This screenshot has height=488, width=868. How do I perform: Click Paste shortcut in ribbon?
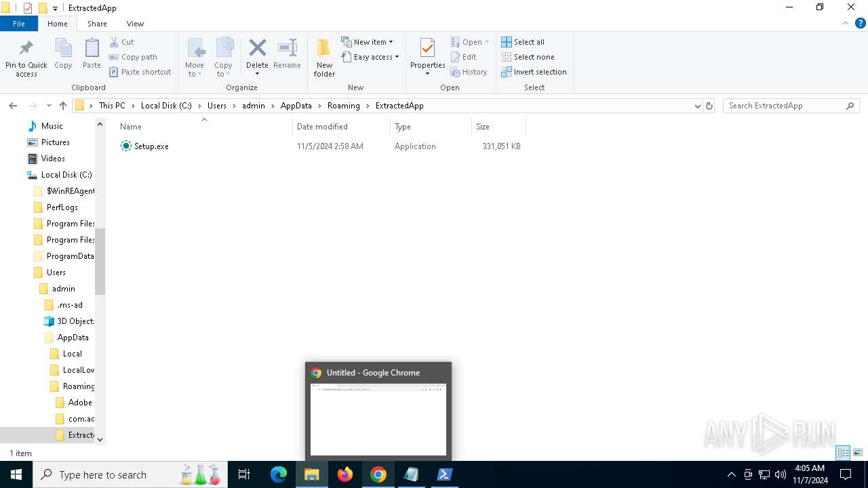pyautogui.click(x=140, y=72)
